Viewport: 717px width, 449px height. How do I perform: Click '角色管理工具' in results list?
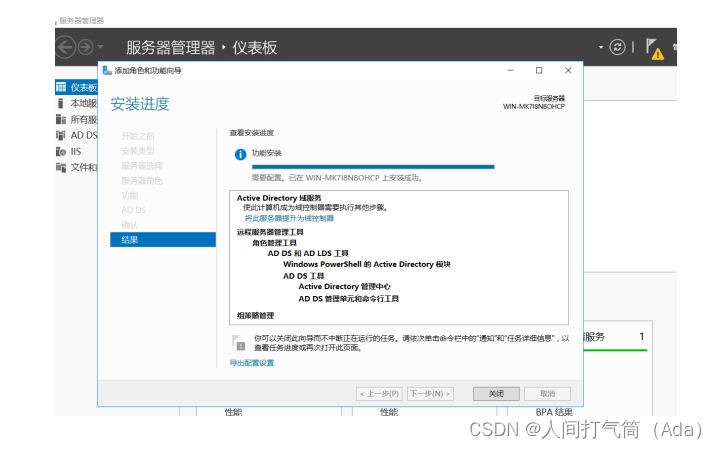274,243
